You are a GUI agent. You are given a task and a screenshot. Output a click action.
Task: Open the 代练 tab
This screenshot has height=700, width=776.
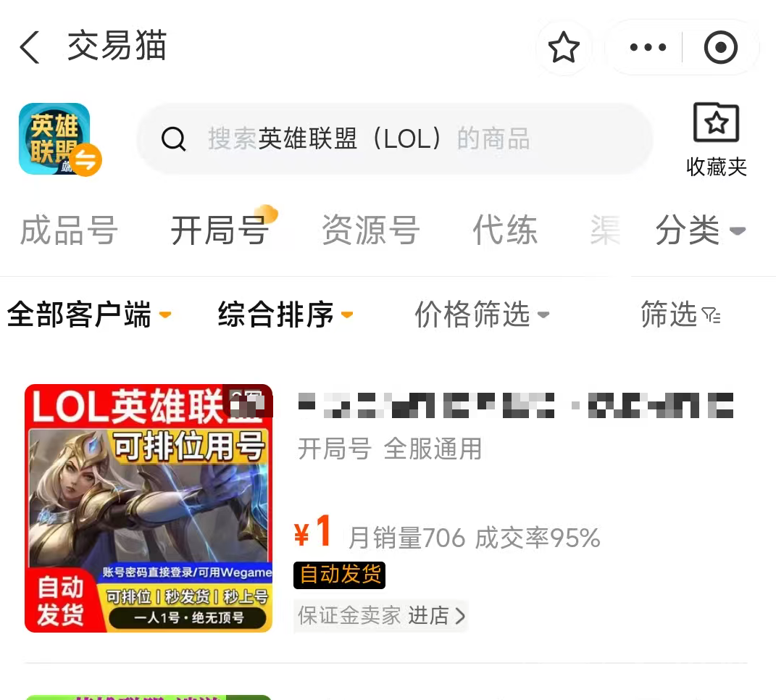click(x=505, y=230)
